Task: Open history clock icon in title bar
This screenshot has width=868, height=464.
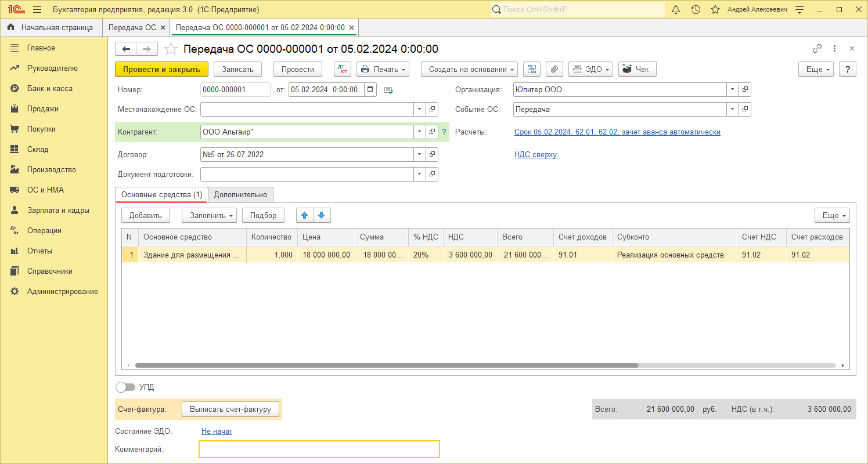Action: coord(696,10)
